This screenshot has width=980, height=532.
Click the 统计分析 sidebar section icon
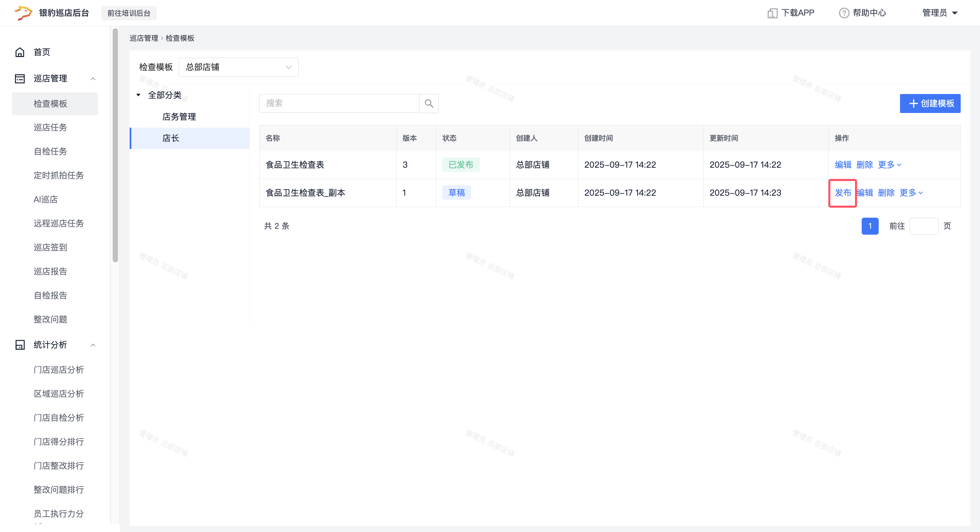pyautogui.click(x=20, y=345)
